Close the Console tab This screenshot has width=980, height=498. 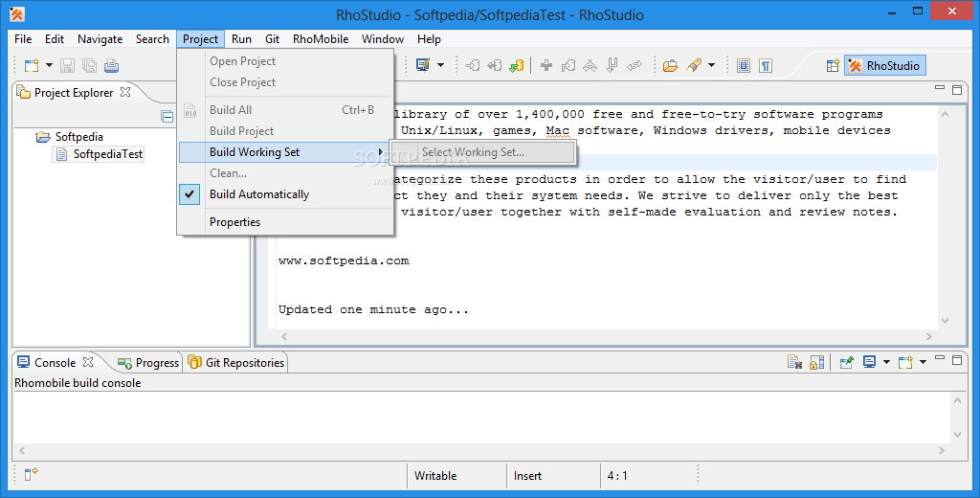tap(88, 362)
